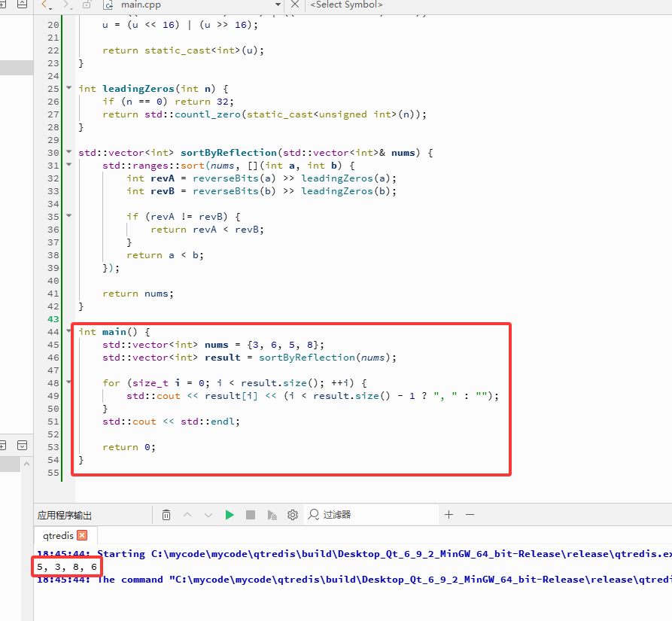The height and width of the screenshot is (621, 672).
Task: Click 'return 0;' on line 53
Action: pyautogui.click(x=129, y=447)
